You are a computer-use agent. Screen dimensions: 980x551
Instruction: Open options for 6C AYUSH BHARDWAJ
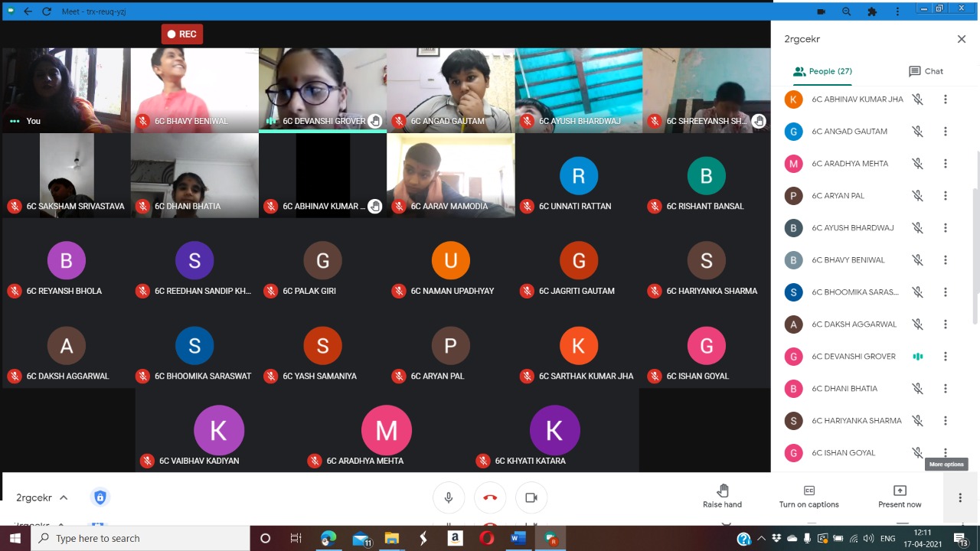pyautogui.click(x=946, y=228)
